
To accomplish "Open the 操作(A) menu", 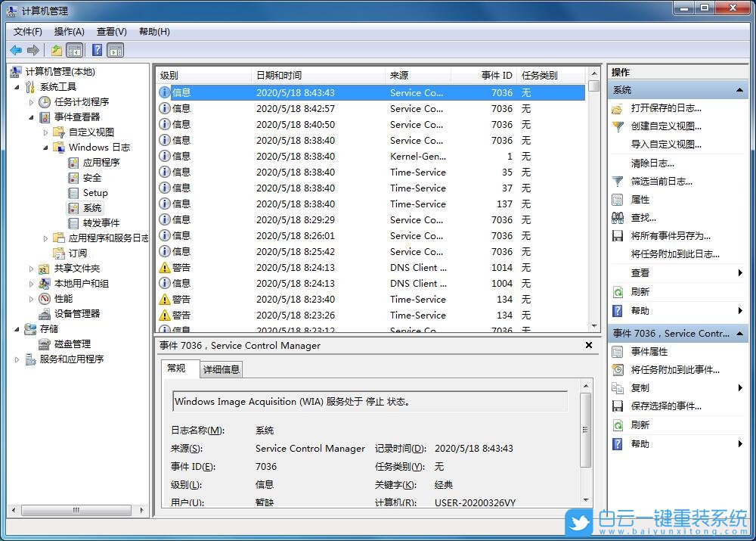I will (70, 31).
